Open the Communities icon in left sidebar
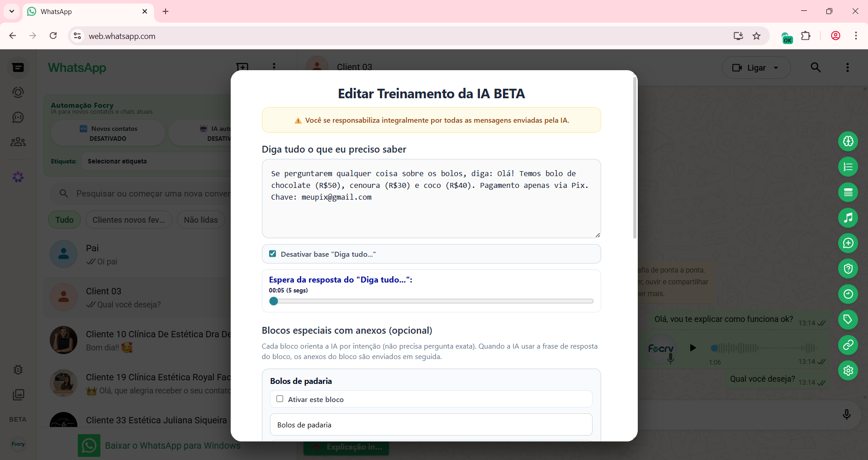This screenshot has height=460, width=868. pos(18,142)
